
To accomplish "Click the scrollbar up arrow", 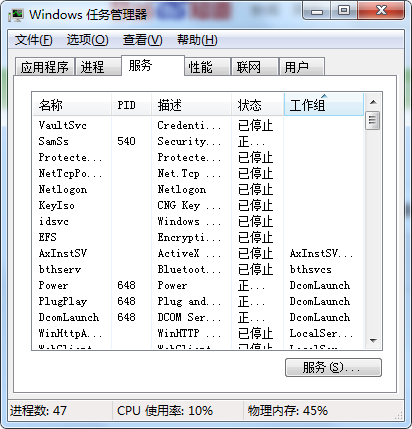I will [x=373, y=102].
